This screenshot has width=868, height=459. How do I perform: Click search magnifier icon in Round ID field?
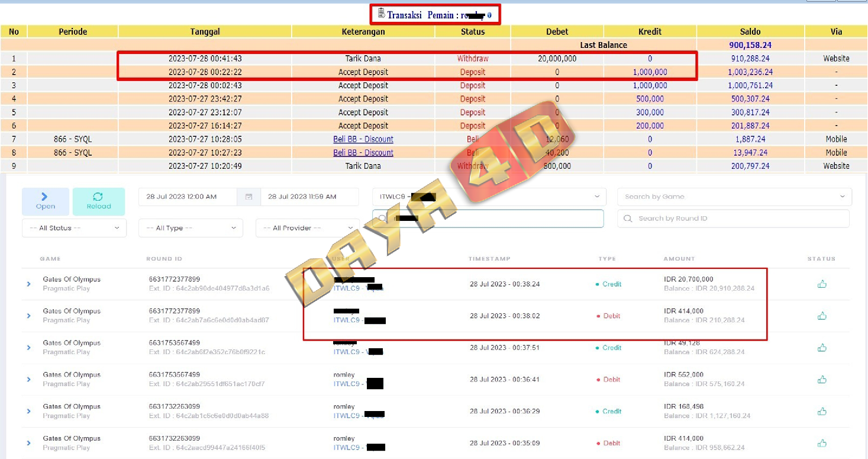[628, 219]
